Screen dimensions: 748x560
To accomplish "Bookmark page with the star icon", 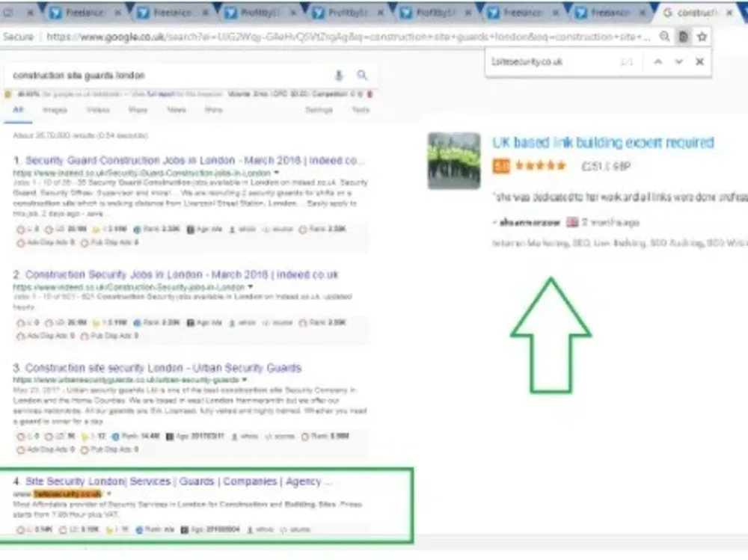I will (x=702, y=37).
